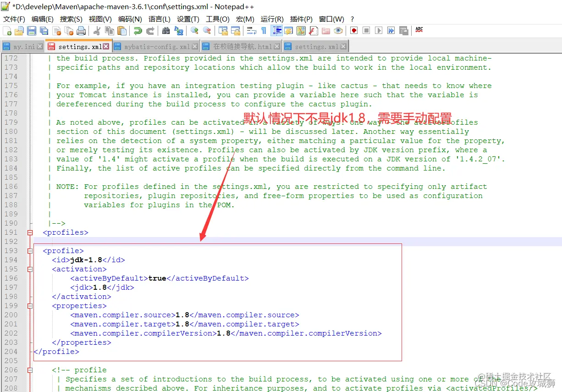This screenshot has height=392, width=562.
Task: Click the Save All toolbar icon
Action: tap(44, 31)
